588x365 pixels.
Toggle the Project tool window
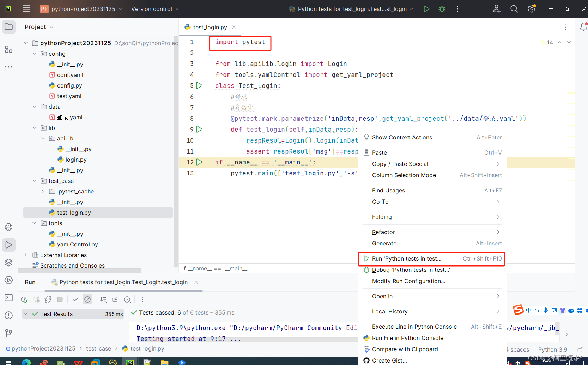coord(9,27)
